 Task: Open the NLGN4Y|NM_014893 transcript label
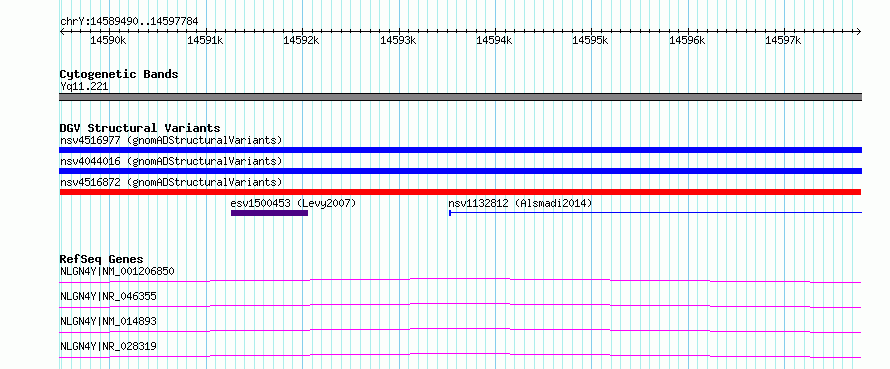(x=108, y=321)
